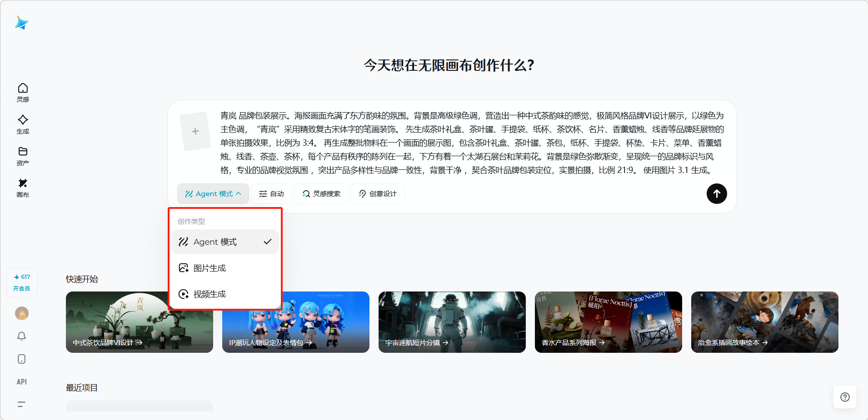This screenshot has width=868, height=420.
Task: Click the mobile device icon in sidebar
Action: click(21, 359)
